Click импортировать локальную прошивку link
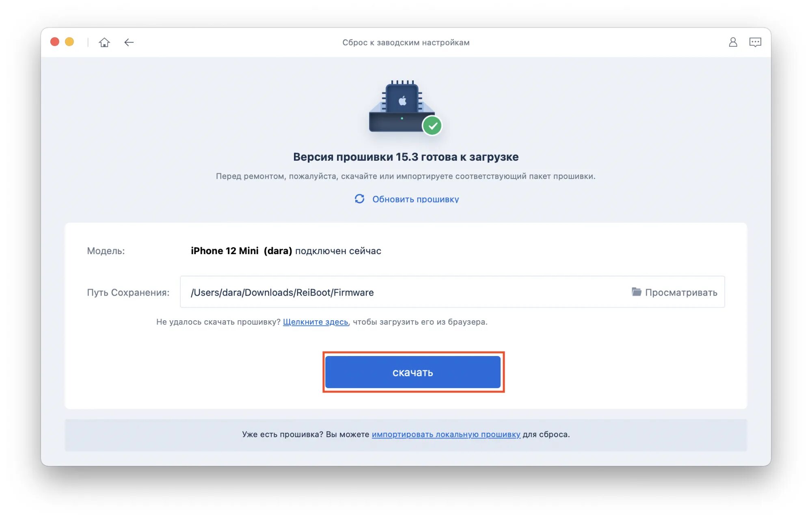The image size is (812, 520). (446, 434)
